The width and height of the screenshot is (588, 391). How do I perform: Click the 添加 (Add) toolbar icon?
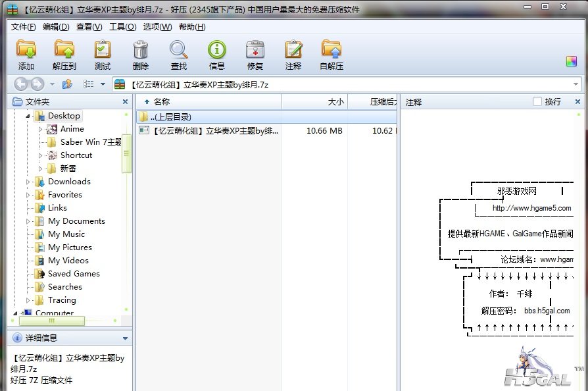(x=26, y=51)
